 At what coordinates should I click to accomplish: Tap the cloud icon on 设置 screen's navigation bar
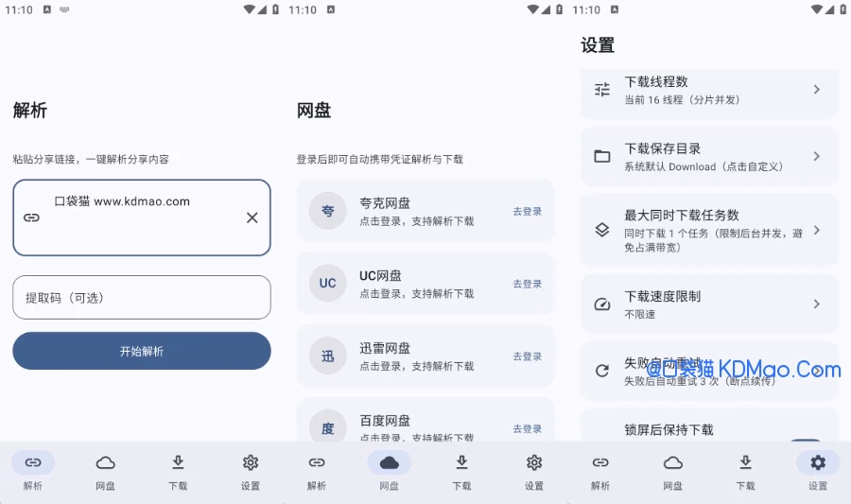pos(673,462)
